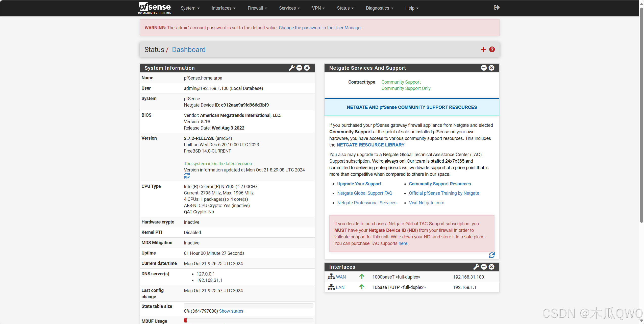This screenshot has height=324, width=644.
Task: Open dashboard help via the question mark icon
Action: [492, 49]
